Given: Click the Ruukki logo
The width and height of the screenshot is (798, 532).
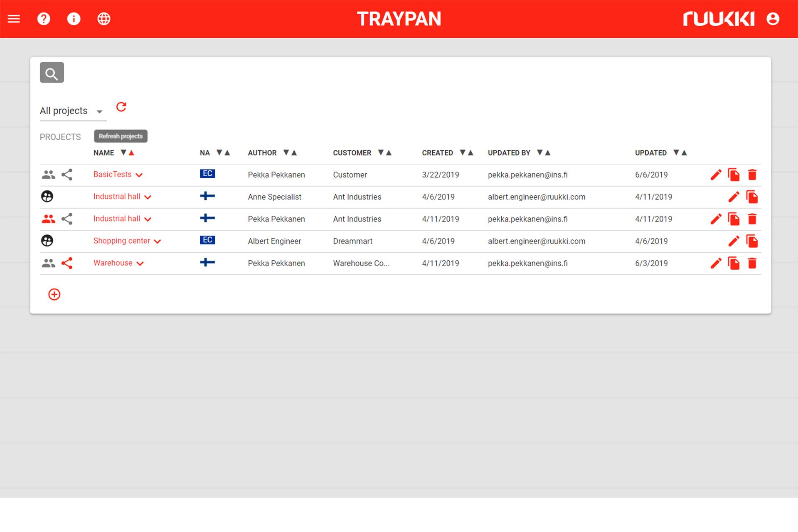Looking at the screenshot, I should (719, 19).
